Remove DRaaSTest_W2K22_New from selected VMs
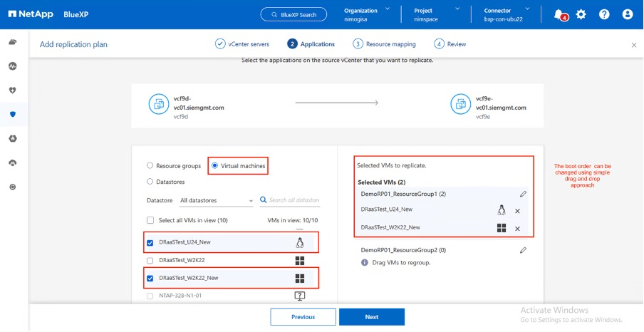 click(517, 229)
